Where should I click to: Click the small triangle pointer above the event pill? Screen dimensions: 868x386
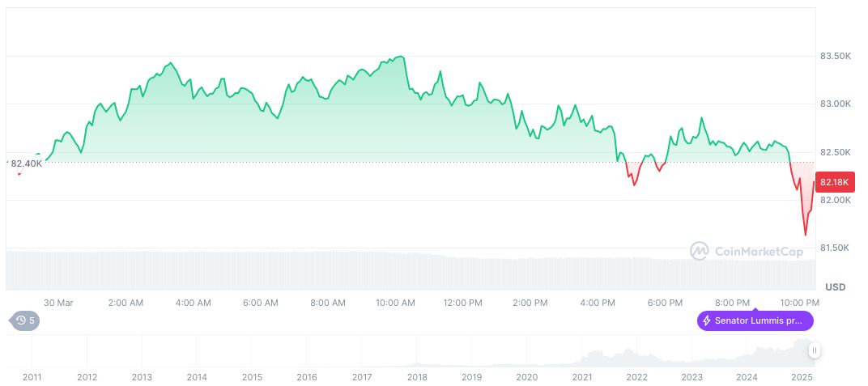(755, 308)
